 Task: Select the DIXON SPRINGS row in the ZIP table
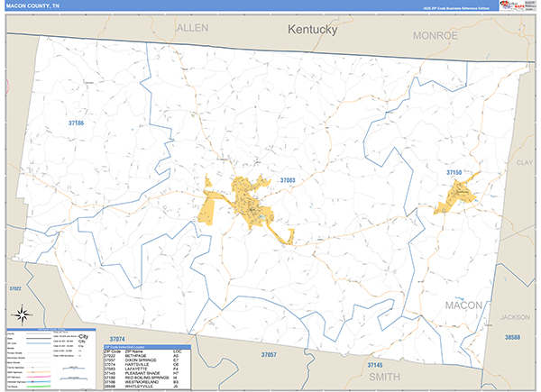point(147,360)
